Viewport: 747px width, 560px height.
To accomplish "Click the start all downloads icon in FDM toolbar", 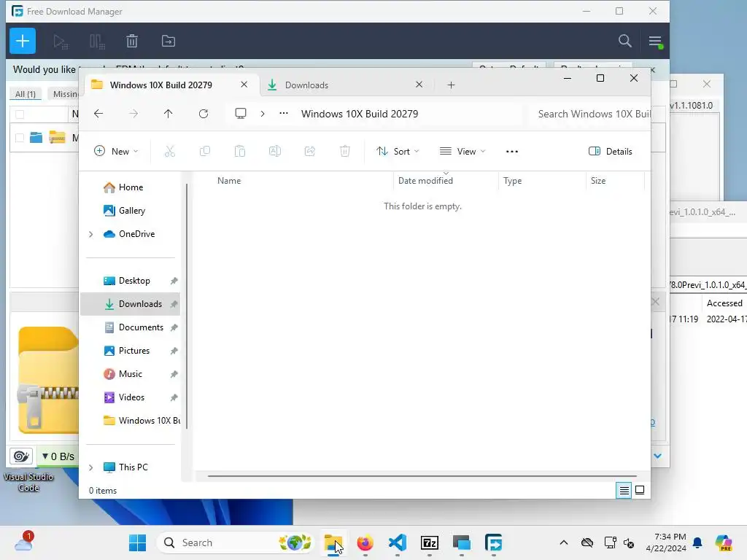I will pyautogui.click(x=61, y=42).
